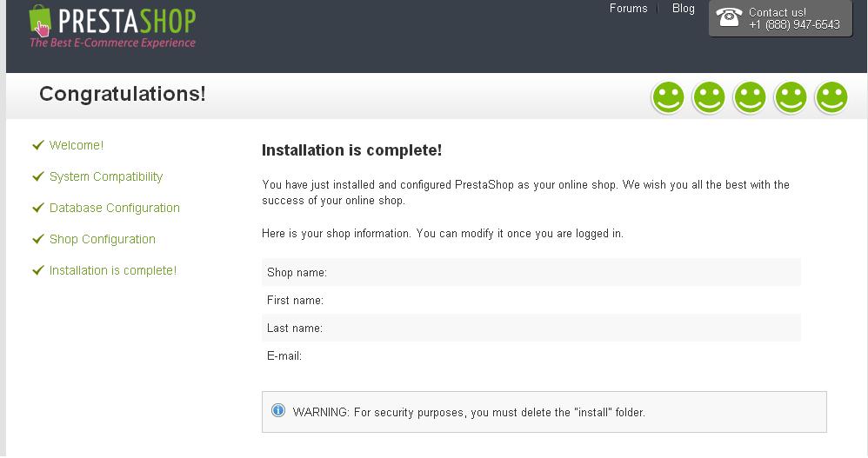The image size is (868, 458).
Task: Click the telephone icon beside Contact us
Action: (x=729, y=17)
